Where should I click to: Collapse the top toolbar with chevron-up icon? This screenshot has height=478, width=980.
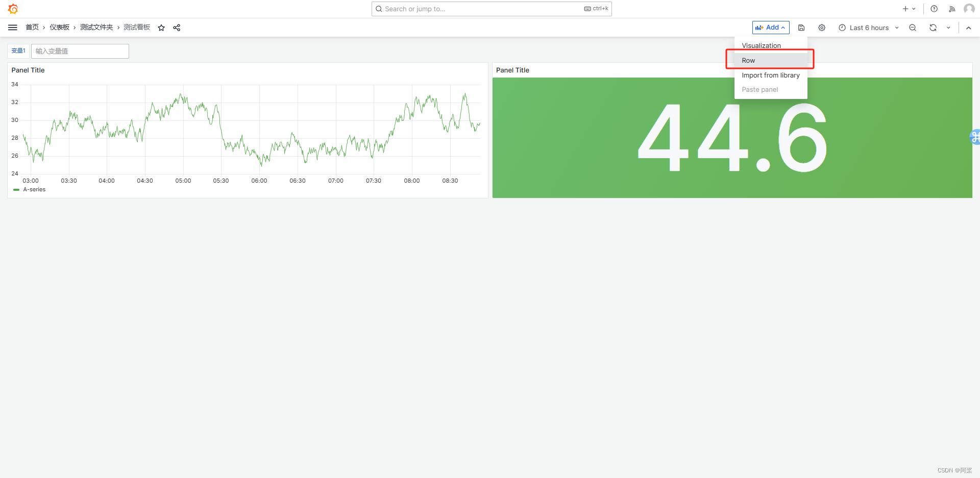pos(968,28)
